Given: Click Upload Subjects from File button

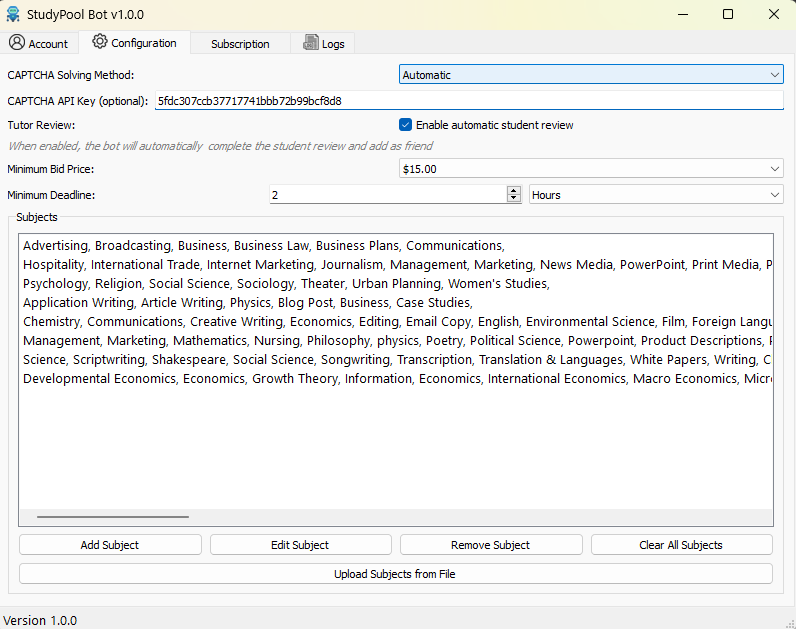Looking at the screenshot, I should pos(395,574).
